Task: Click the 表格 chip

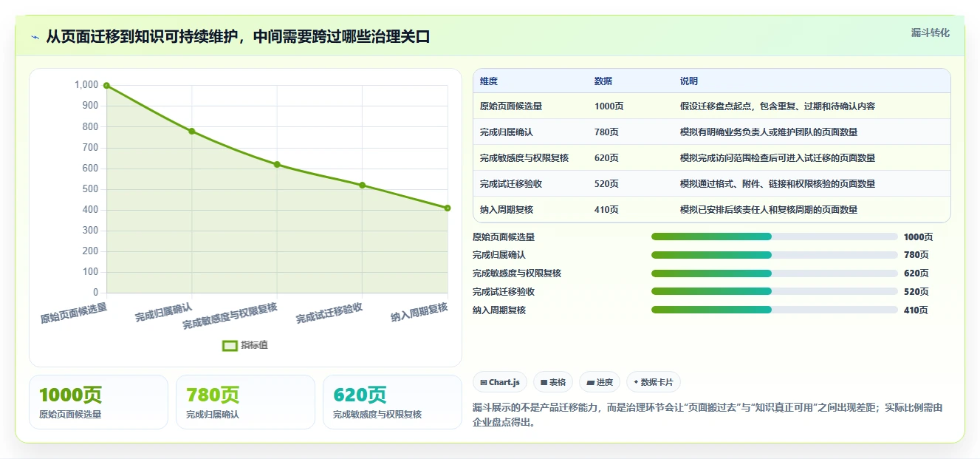Action: pyautogui.click(x=553, y=382)
